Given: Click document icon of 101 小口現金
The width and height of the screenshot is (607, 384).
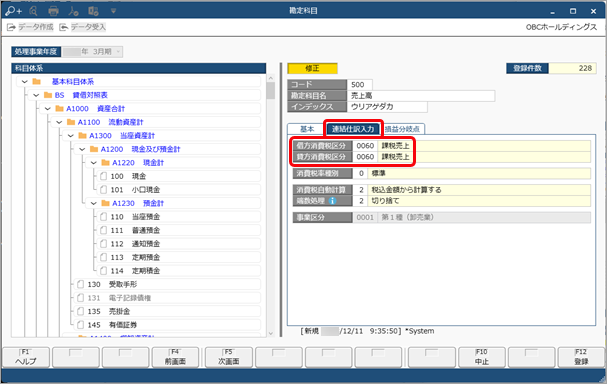Looking at the screenshot, I should 103,190.
